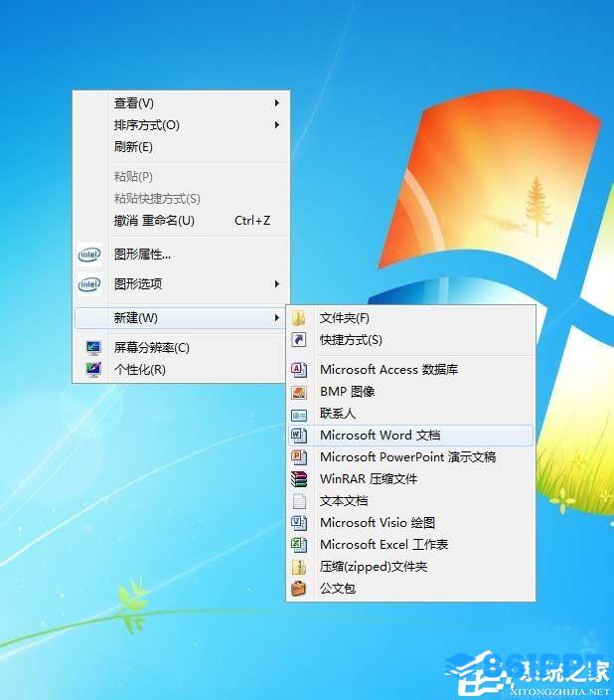Click the Excel worksheet icon

(x=299, y=544)
